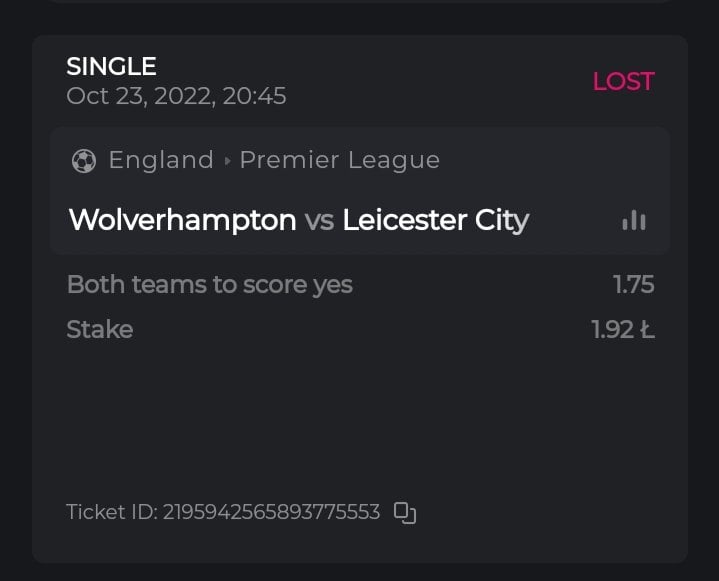Select the Leicester City team name
The height and width of the screenshot is (581, 719).
(435, 220)
